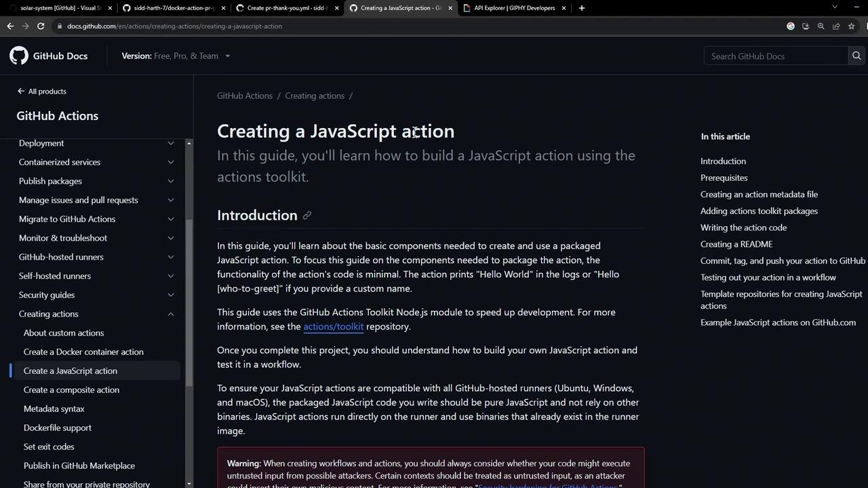868x488 pixels.
Task: Reload the current page
Action: click(41, 26)
